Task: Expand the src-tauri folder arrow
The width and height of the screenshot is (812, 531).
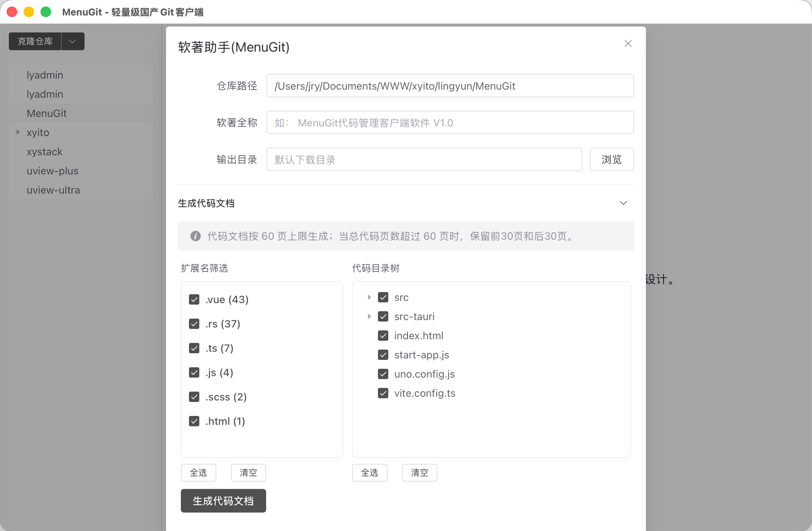Action: click(x=369, y=316)
